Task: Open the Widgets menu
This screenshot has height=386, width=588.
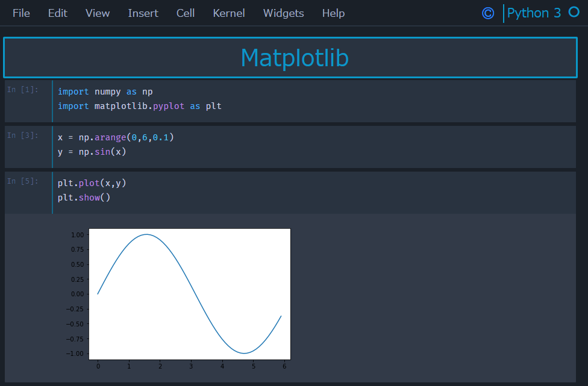Action: [x=284, y=13]
